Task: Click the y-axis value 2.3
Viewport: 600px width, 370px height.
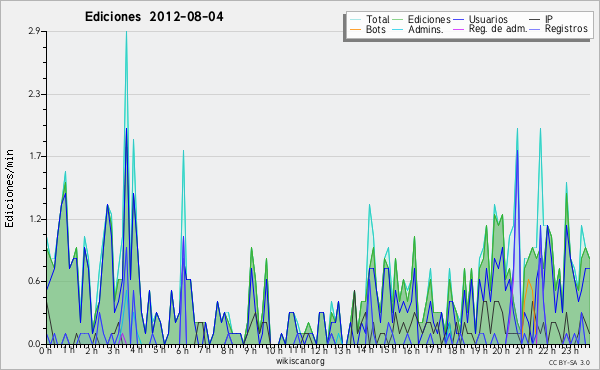Action: click(x=34, y=94)
